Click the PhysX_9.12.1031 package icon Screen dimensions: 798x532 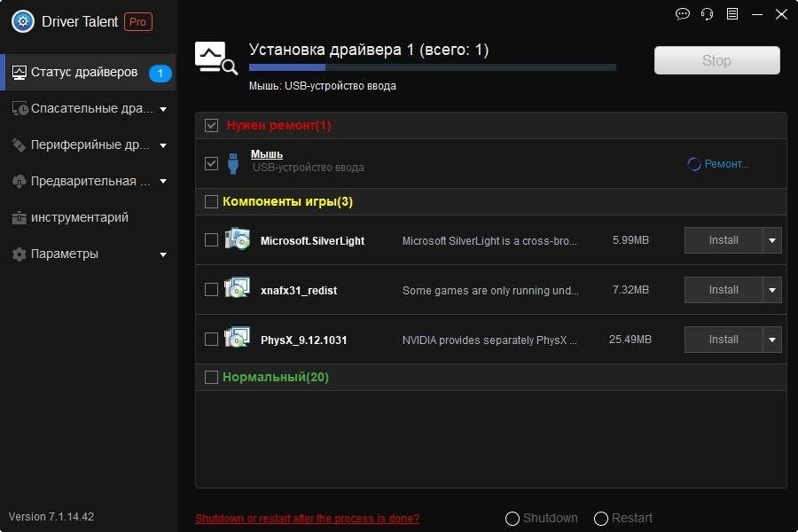click(237, 338)
